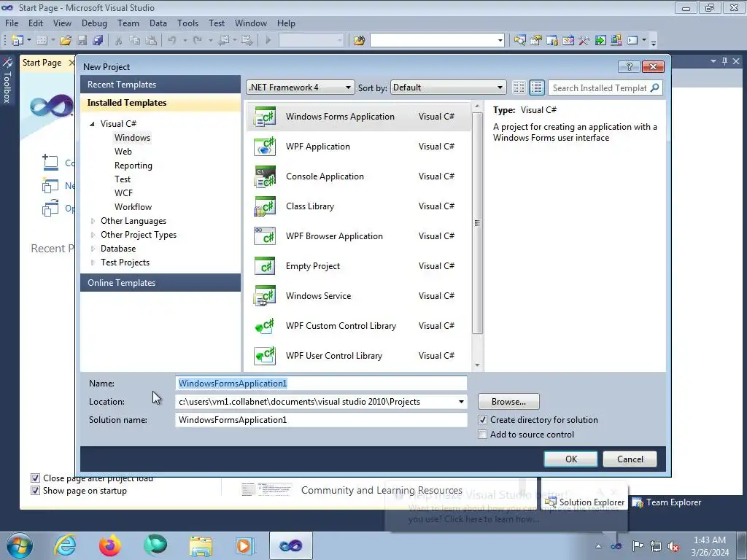Open the File menu
Image resolution: width=747 pixels, height=560 pixels.
(12, 23)
